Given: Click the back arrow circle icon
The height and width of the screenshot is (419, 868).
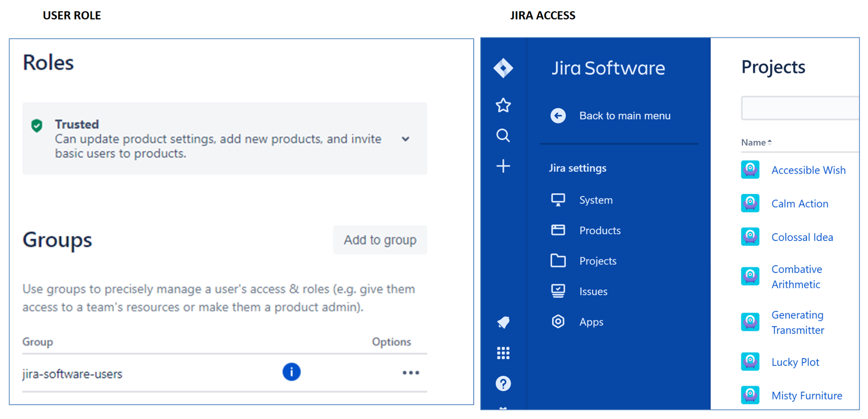Looking at the screenshot, I should (558, 115).
